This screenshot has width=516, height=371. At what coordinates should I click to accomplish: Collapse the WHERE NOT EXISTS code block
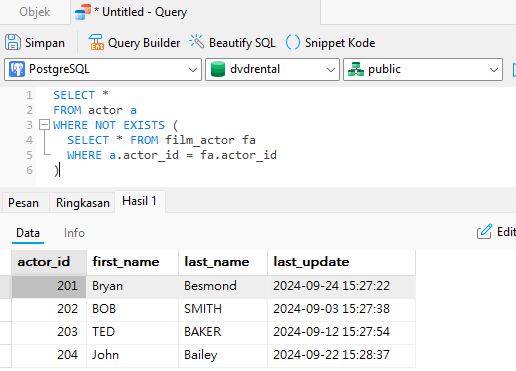point(44,125)
